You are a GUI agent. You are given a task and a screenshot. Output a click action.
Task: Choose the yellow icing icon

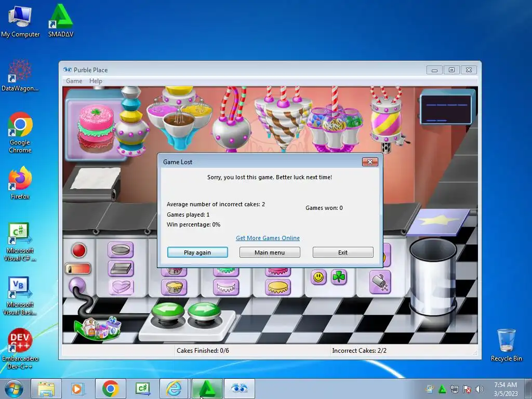tap(278, 287)
